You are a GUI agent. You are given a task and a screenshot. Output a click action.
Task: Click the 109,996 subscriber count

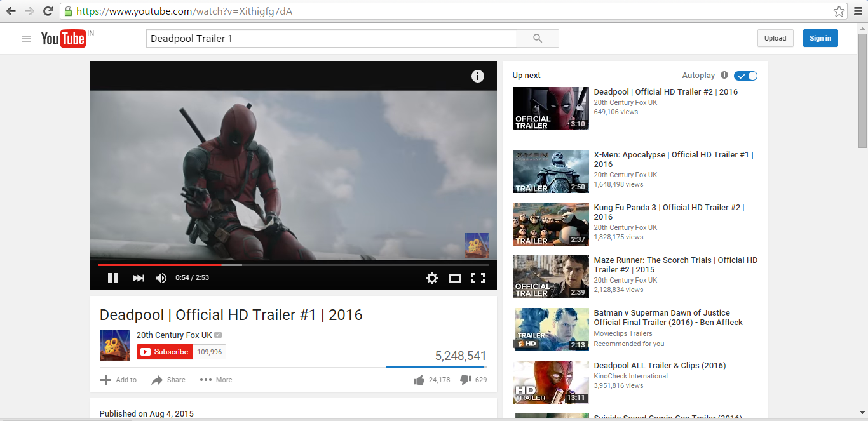pyautogui.click(x=209, y=352)
